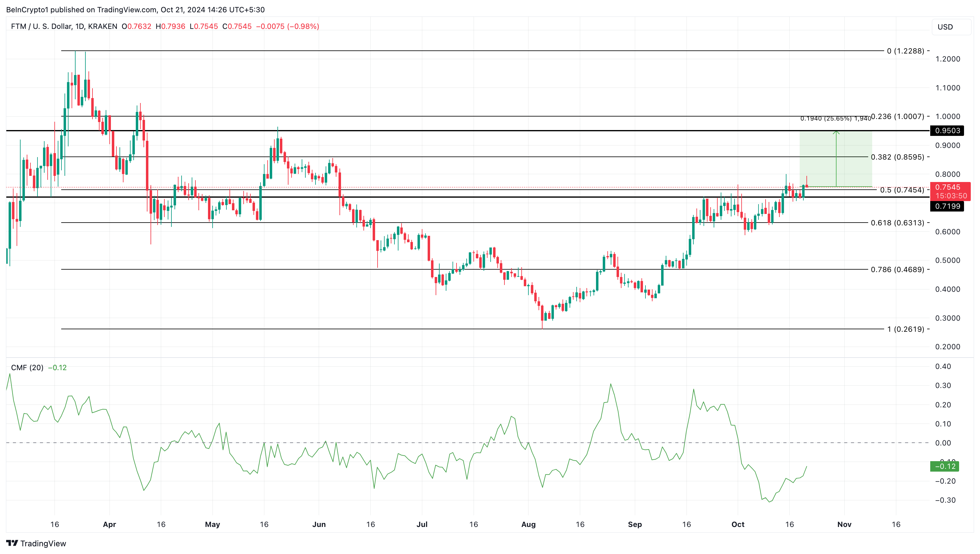Select the 0.7199 price line label
Viewport: 980px width, 554px height.
pyautogui.click(x=947, y=206)
